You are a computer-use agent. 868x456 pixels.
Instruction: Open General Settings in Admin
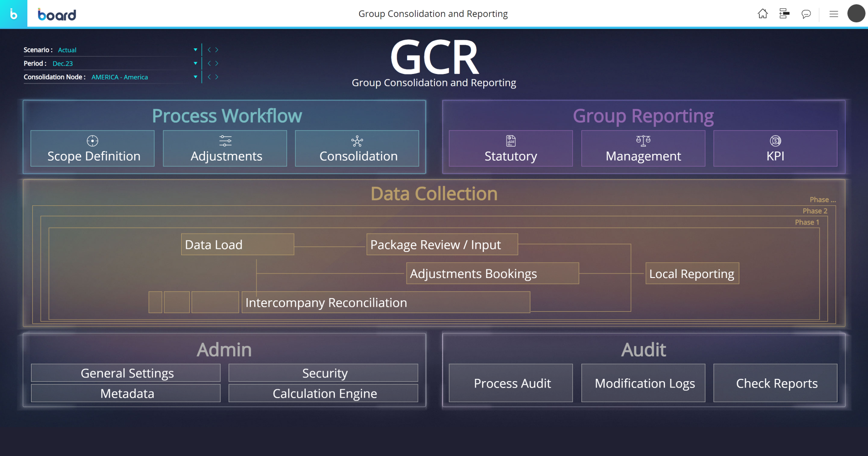click(125, 373)
